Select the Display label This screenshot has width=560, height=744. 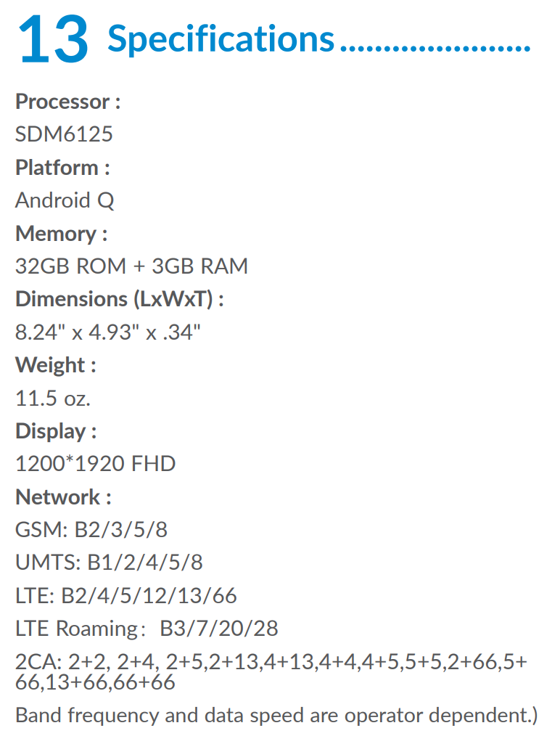tap(56, 431)
